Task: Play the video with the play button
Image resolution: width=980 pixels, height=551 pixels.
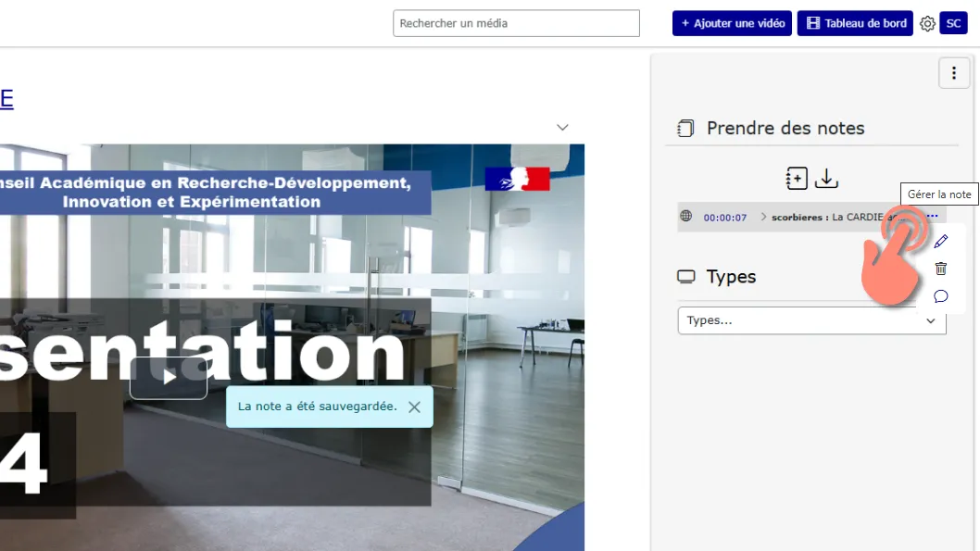Action: 169,378
